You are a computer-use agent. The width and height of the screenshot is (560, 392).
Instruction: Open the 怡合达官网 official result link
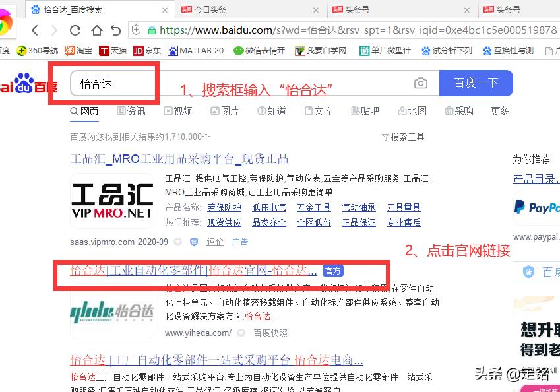[x=193, y=271]
